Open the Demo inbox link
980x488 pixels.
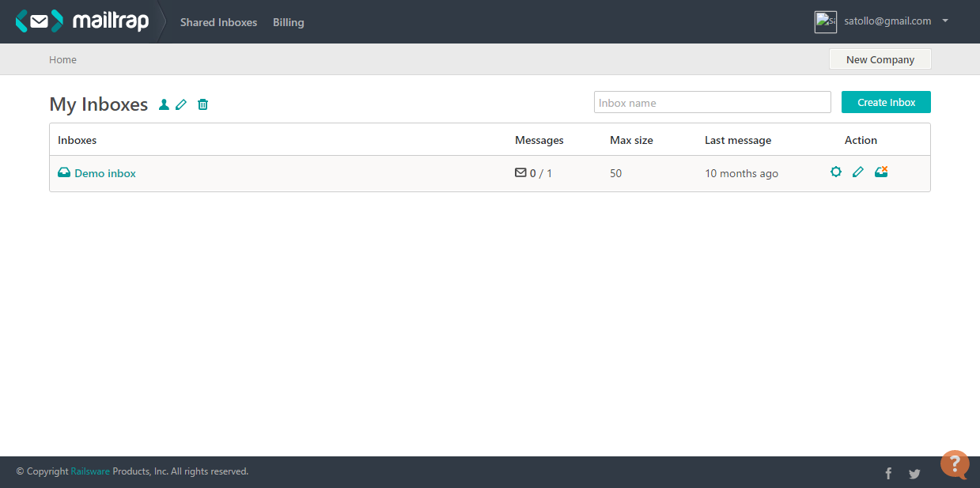point(105,173)
